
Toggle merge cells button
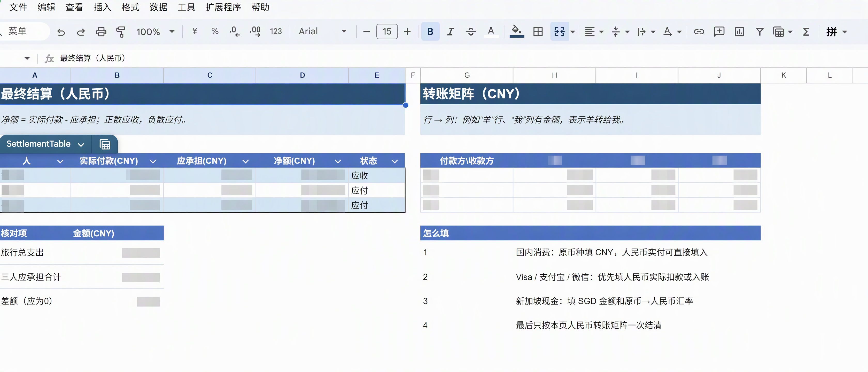(559, 32)
